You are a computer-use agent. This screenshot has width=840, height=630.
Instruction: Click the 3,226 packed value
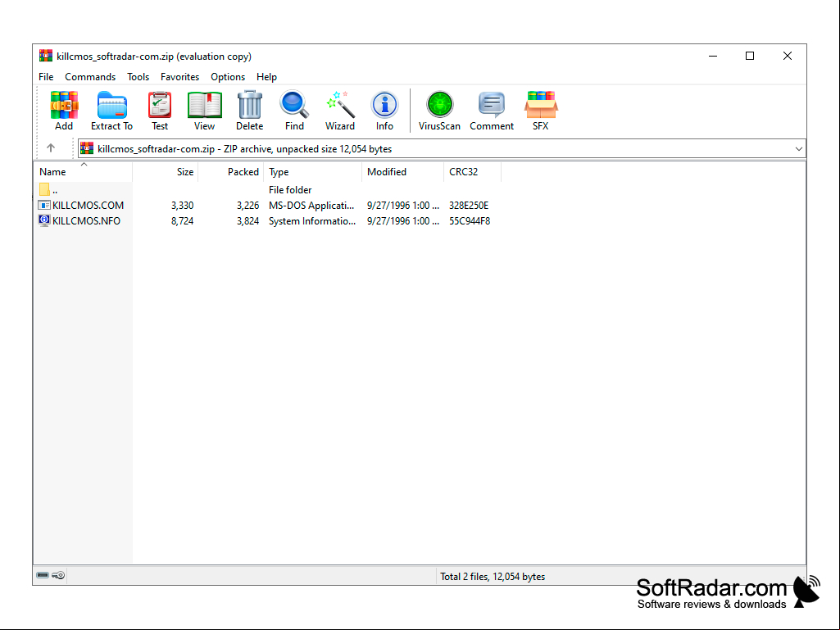(x=247, y=205)
